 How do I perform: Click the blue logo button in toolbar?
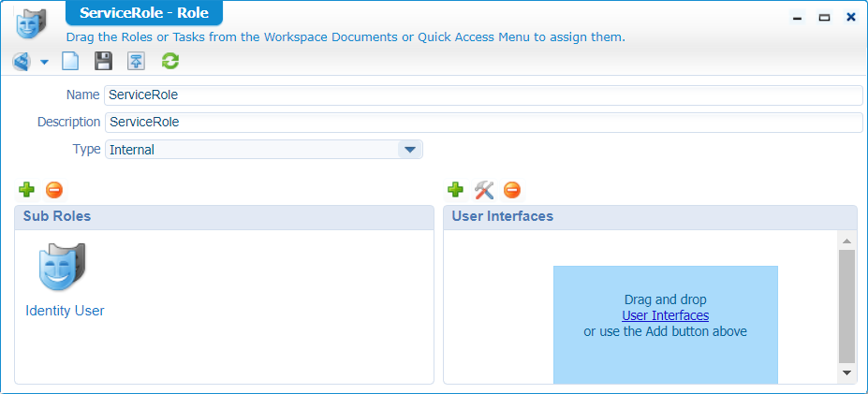(22, 62)
